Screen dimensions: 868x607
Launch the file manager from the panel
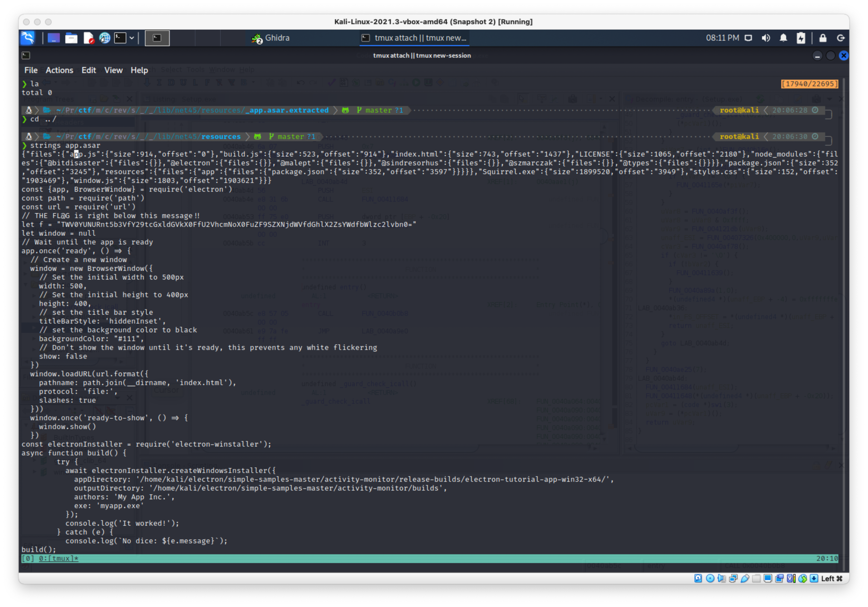[71, 38]
